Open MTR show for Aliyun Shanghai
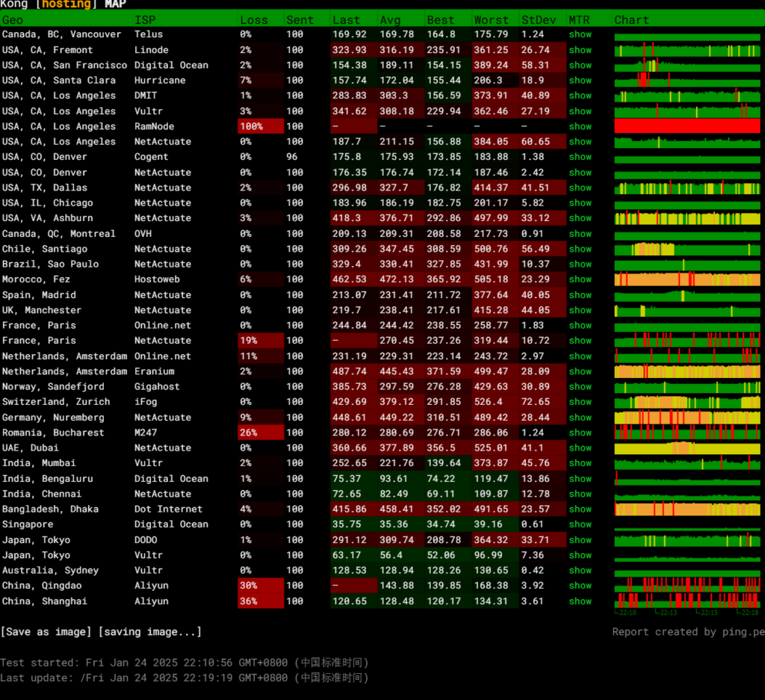The width and height of the screenshot is (765, 700). point(580,601)
